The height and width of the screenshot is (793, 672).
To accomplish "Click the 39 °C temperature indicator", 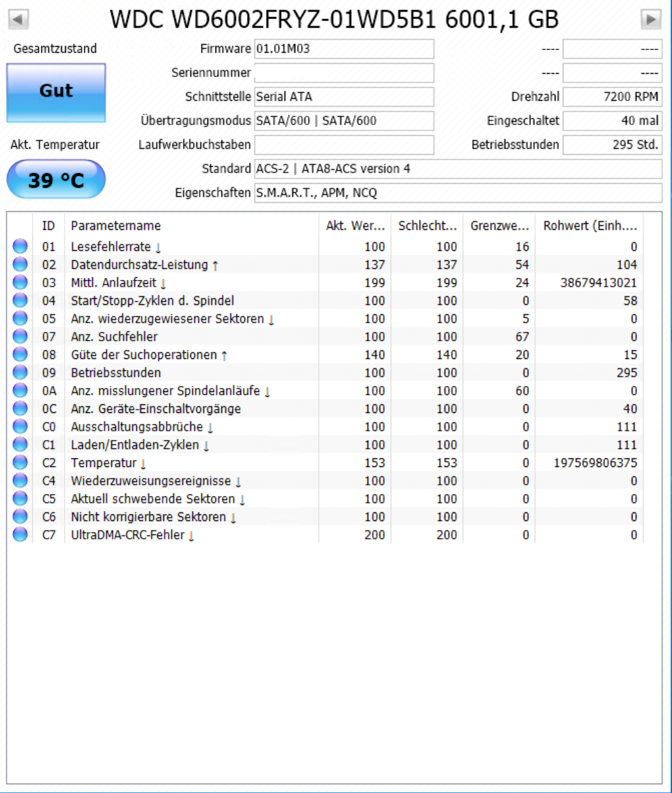I will (x=56, y=179).
